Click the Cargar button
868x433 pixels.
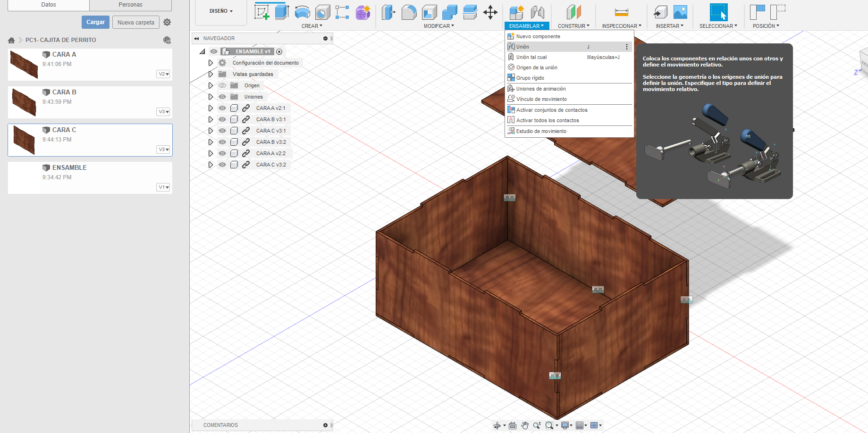point(95,22)
